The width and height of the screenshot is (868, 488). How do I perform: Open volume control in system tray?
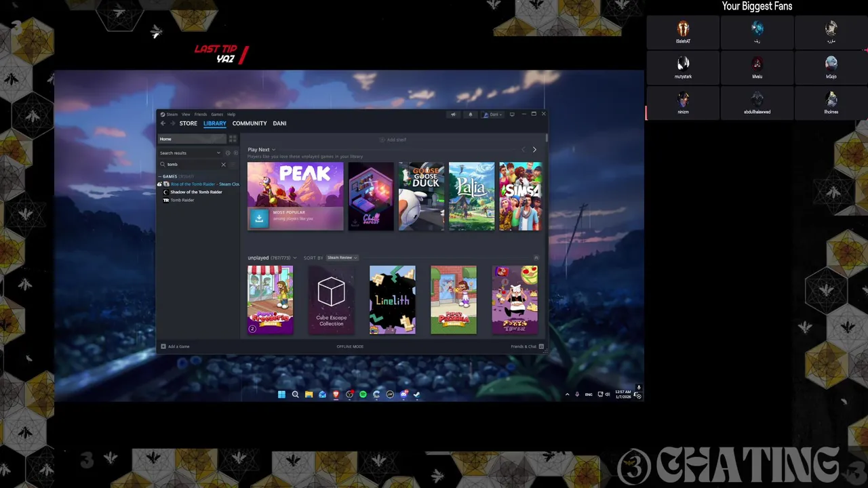pos(608,394)
